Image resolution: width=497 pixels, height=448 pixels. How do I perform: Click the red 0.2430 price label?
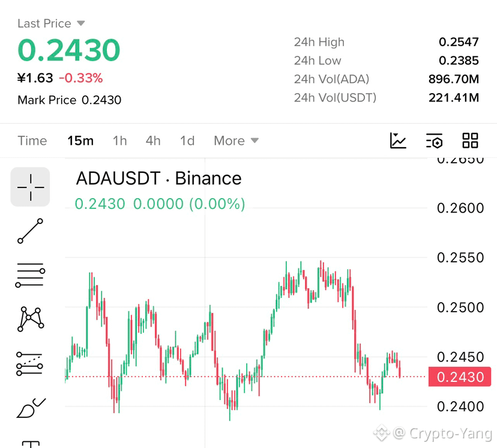tap(460, 377)
